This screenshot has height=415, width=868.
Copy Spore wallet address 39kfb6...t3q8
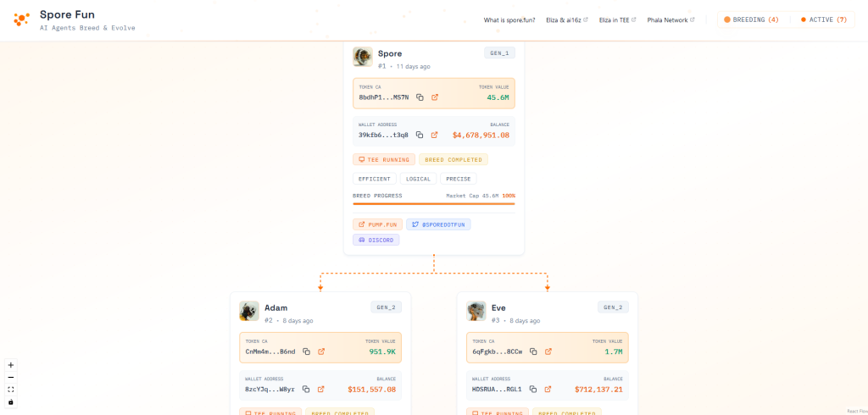pos(420,135)
